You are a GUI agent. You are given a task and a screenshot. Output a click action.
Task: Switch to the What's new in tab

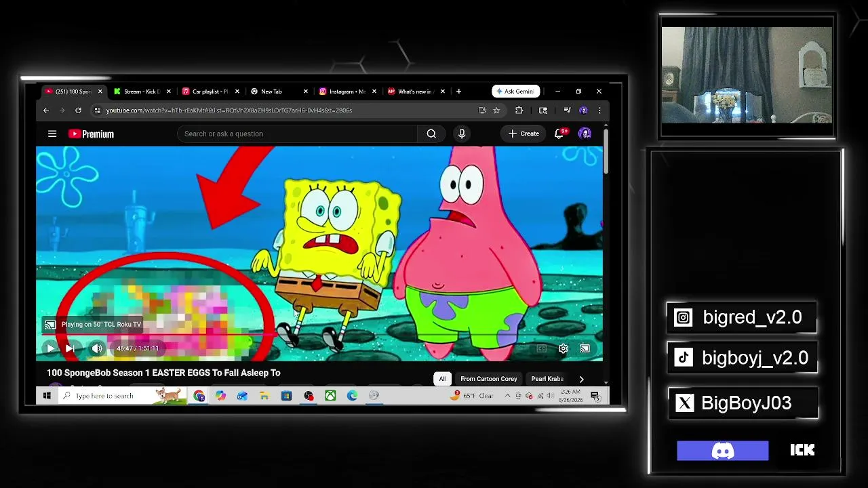pyautogui.click(x=414, y=91)
